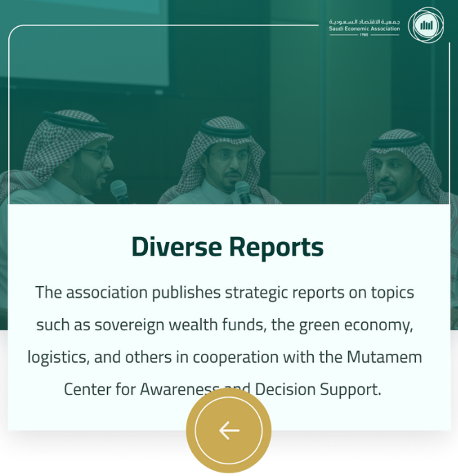
Task: Click the gold back arrow button
Action: tap(229, 430)
